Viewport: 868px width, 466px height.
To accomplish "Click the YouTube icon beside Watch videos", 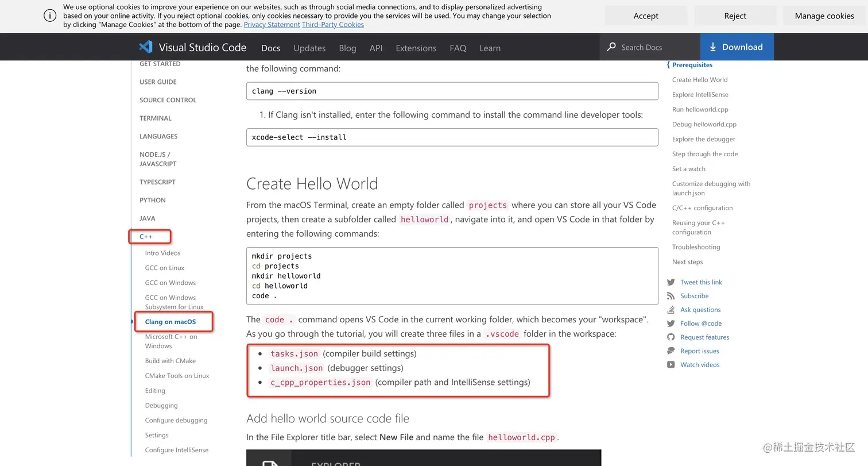I will tap(671, 365).
